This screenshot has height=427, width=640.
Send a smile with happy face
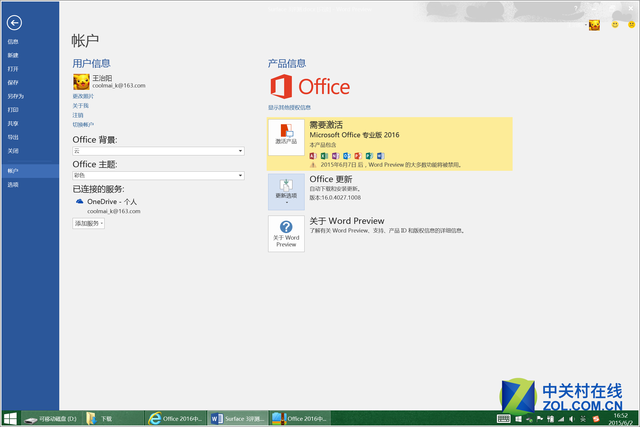[x=615, y=25]
